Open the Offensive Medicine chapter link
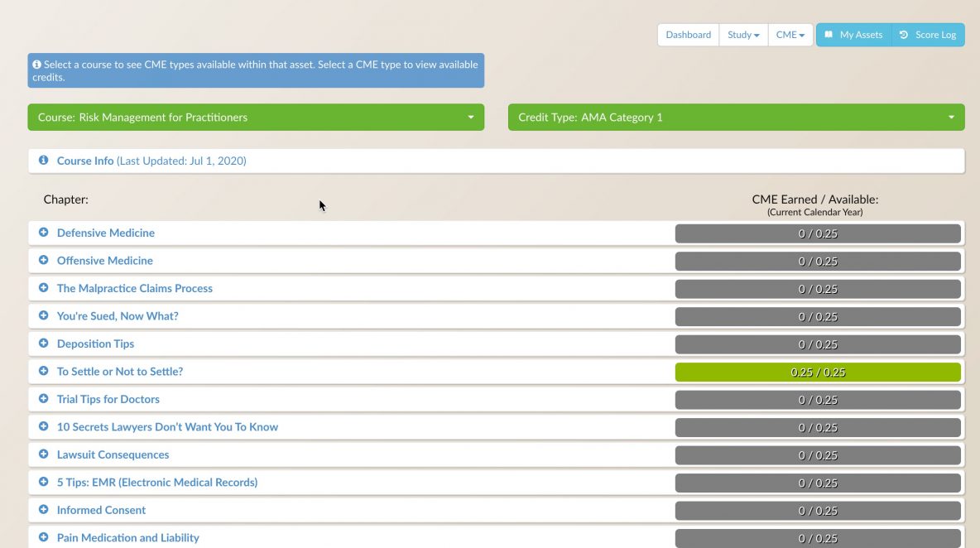 (x=105, y=261)
